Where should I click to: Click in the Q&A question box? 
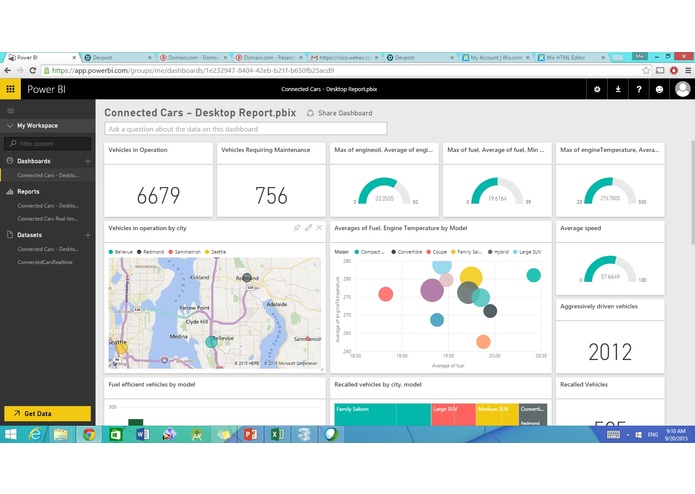pos(246,129)
